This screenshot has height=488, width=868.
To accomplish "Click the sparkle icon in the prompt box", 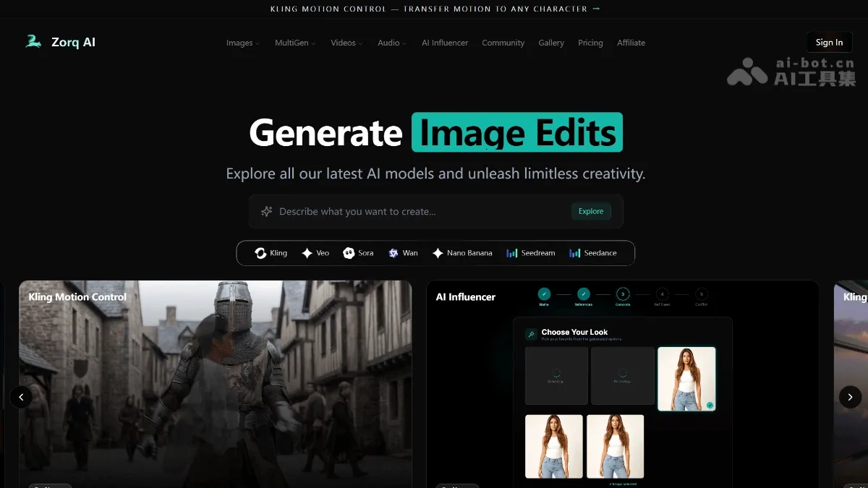I will click(266, 211).
